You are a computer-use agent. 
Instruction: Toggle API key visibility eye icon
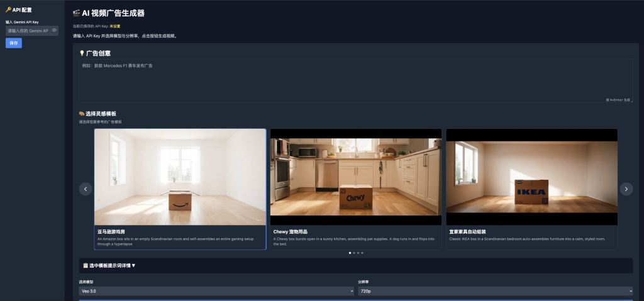click(54, 30)
